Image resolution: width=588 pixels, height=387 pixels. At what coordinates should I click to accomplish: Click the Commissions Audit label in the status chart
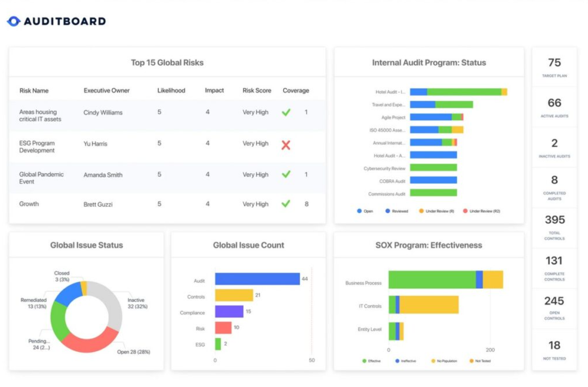point(387,193)
